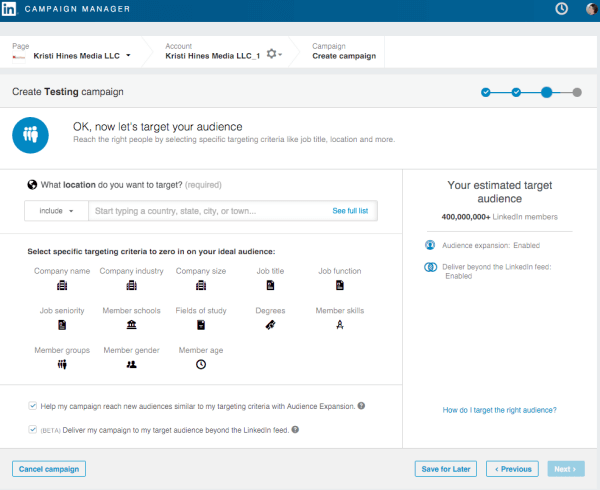Click the Deliver beyond LinkedIn feed icon

[430, 267]
